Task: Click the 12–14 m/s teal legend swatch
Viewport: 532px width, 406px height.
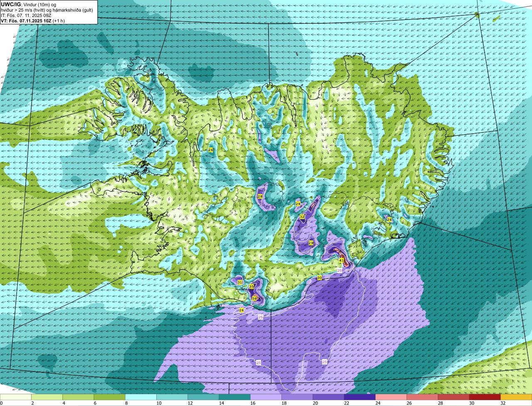Action: [203, 397]
